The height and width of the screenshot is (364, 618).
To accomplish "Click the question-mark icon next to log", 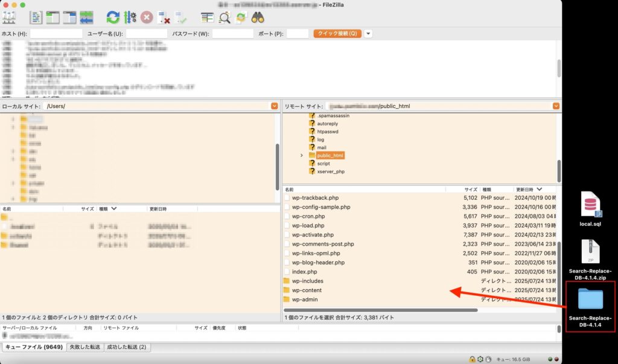I will tap(312, 139).
